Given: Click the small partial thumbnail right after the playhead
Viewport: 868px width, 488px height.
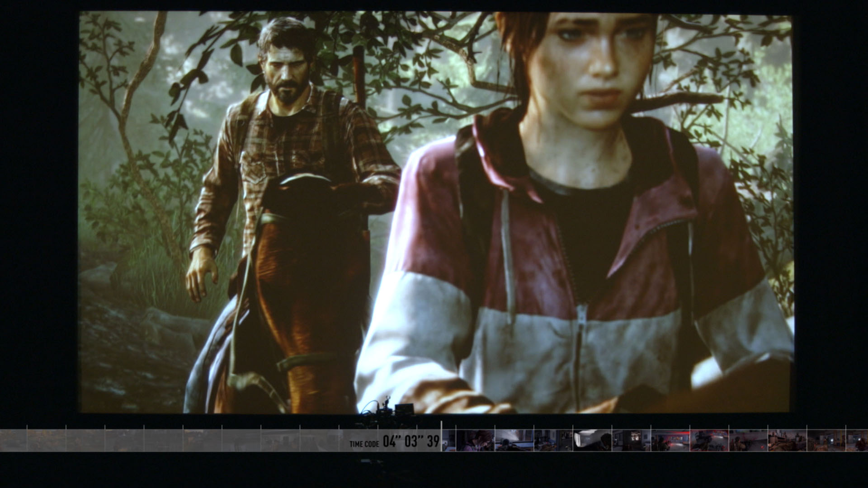Looking at the screenshot, I should [x=449, y=440].
